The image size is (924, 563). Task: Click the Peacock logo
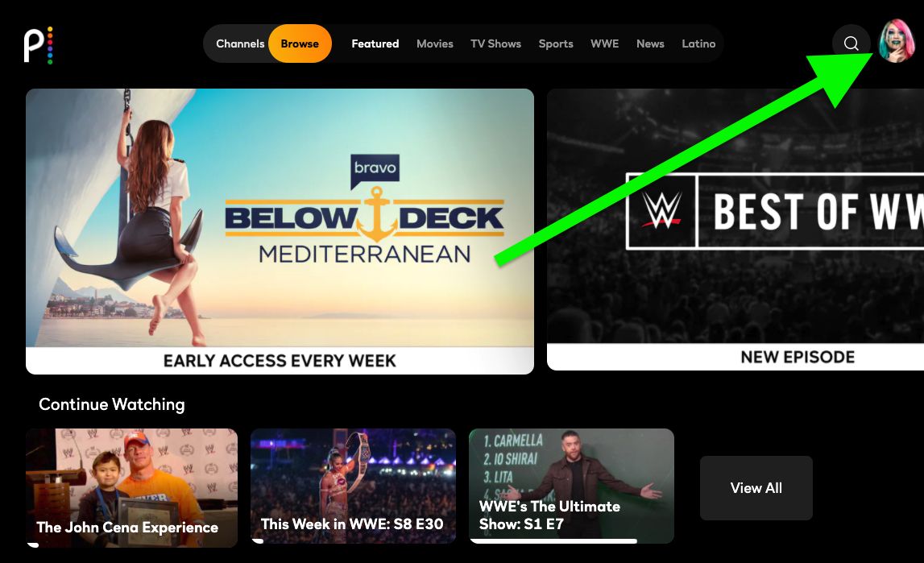(x=39, y=45)
